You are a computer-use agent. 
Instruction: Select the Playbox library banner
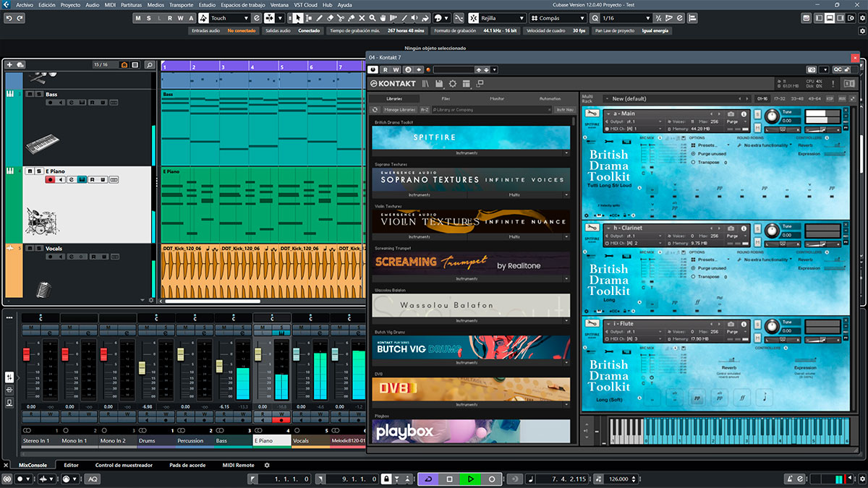[x=471, y=431]
